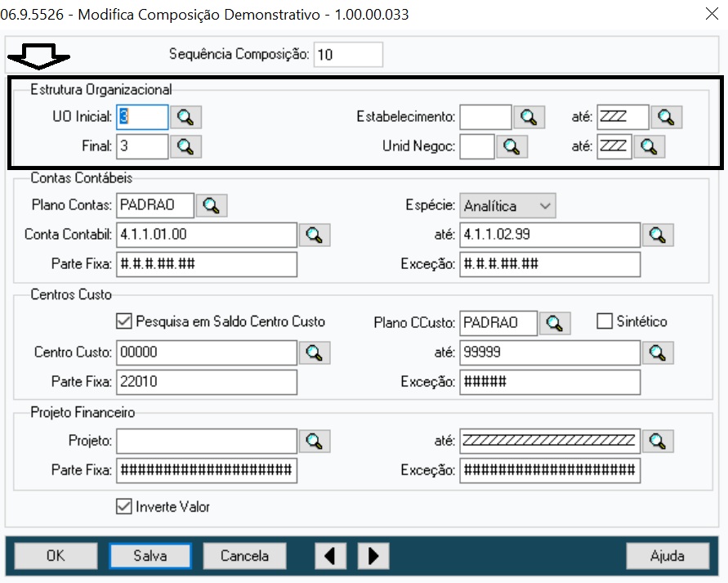Enable the Sintético checkbox
This screenshot has width=728, height=583.
(x=604, y=321)
